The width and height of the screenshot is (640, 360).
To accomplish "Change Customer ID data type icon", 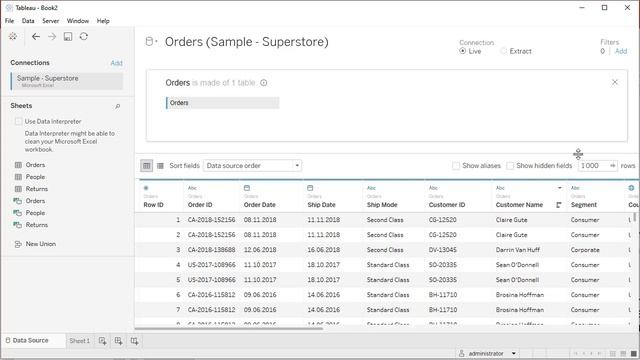I will pos(433,188).
